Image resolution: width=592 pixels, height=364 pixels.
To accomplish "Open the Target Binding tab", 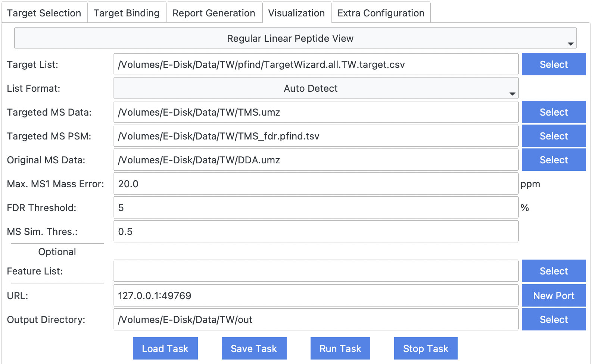I will click(x=127, y=13).
